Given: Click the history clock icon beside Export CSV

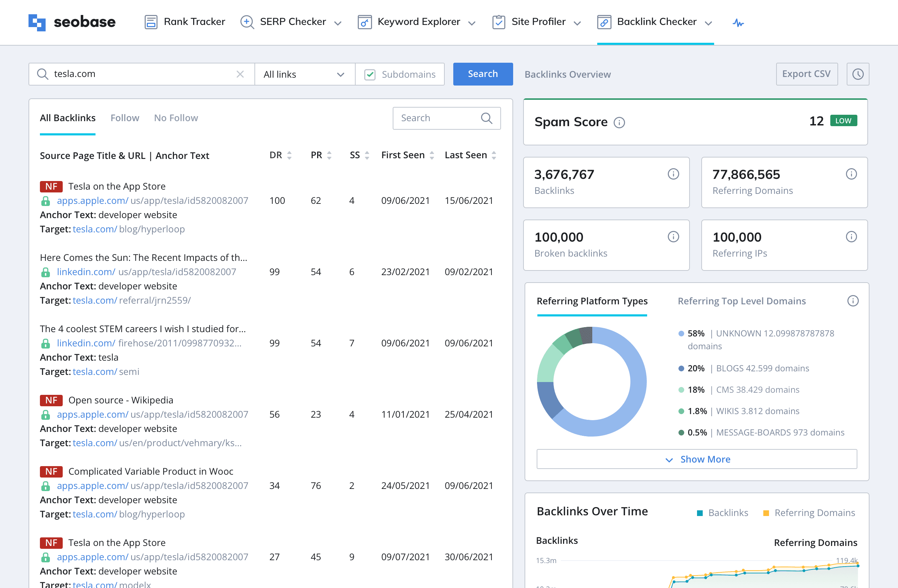Looking at the screenshot, I should coord(858,74).
